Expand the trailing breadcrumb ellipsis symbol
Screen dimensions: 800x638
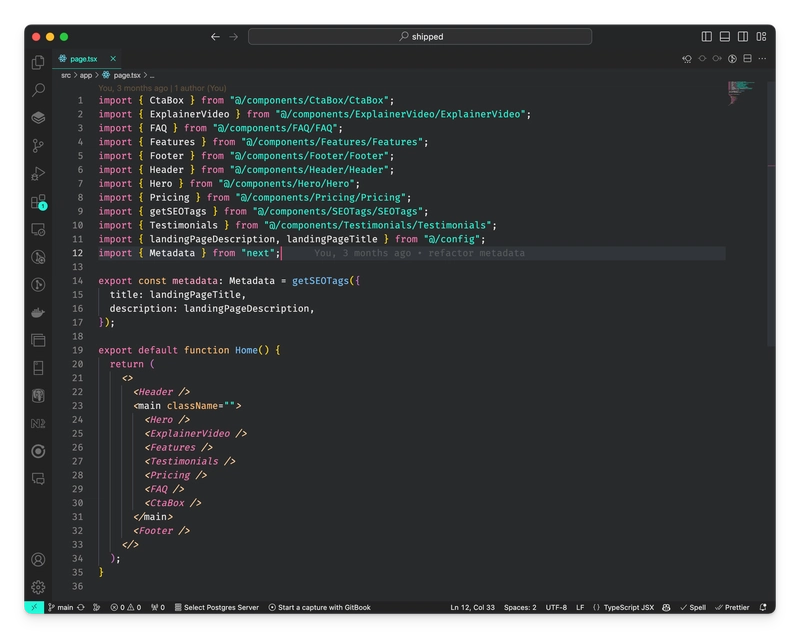pos(152,75)
